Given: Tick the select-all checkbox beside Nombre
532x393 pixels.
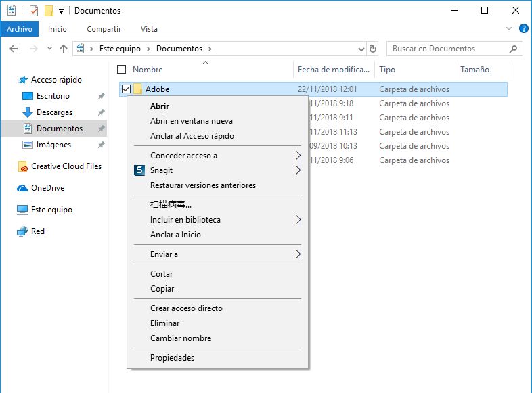Looking at the screenshot, I should [x=121, y=70].
